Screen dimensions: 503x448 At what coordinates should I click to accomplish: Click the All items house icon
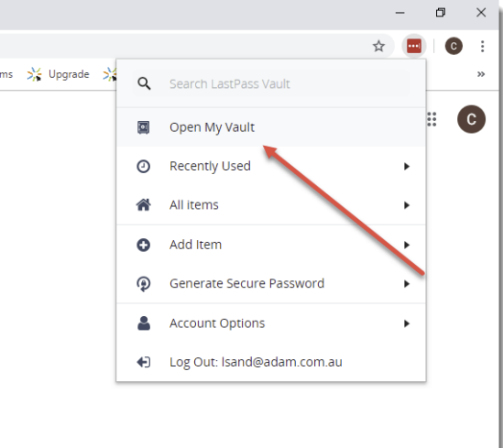pos(143,205)
